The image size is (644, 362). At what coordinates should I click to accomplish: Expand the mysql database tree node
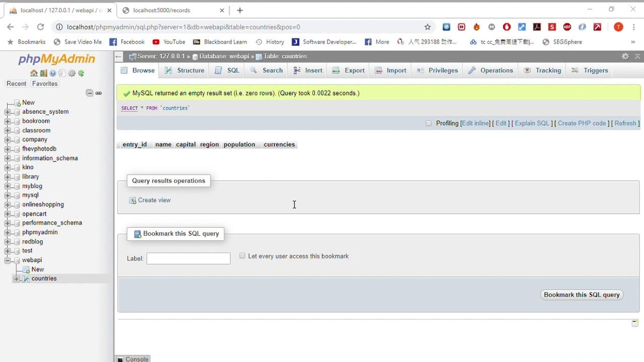[x=8, y=196]
